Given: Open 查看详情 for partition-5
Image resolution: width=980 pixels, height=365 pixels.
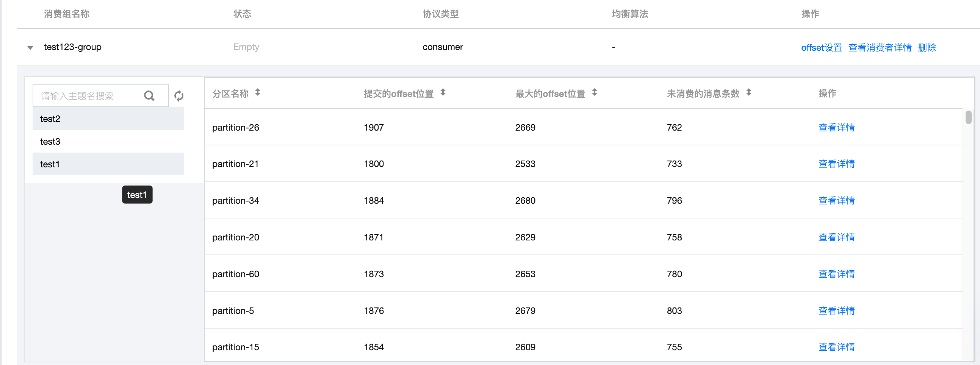Looking at the screenshot, I should [836, 310].
